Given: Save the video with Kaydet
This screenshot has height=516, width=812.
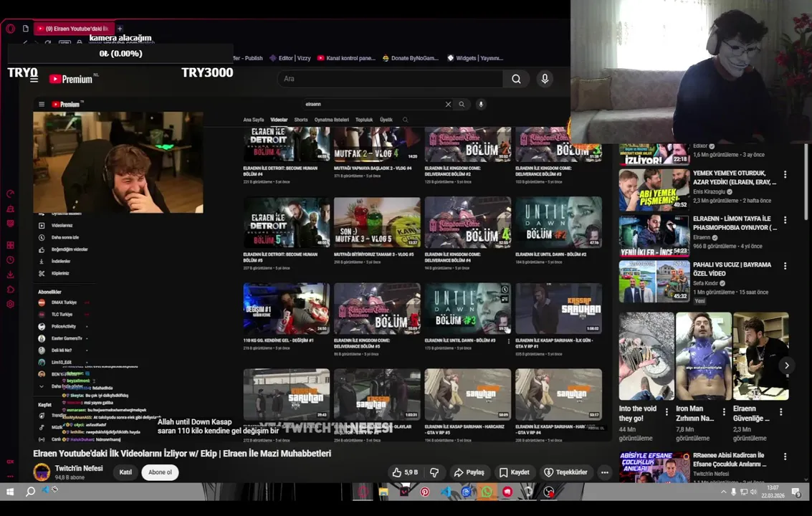Looking at the screenshot, I should [x=515, y=472].
